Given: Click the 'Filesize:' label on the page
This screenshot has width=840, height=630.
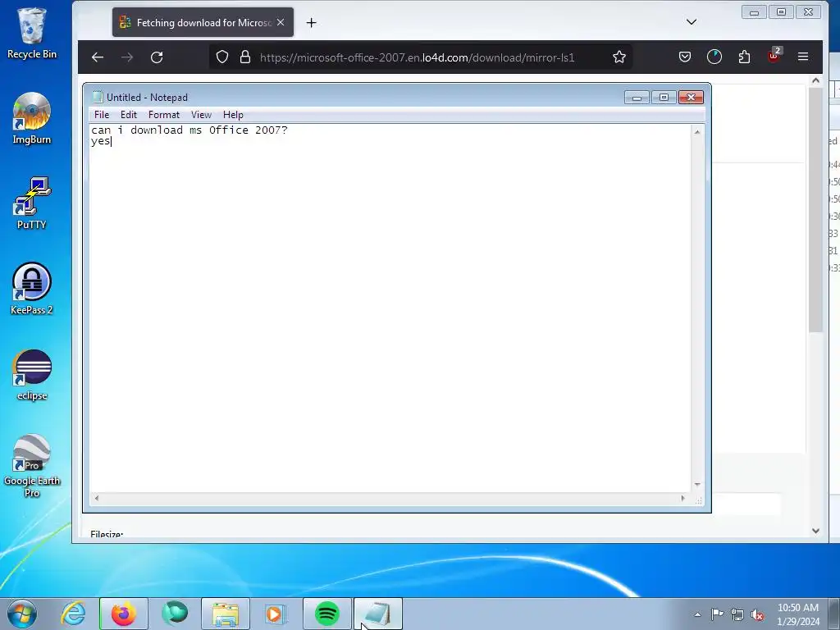Looking at the screenshot, I should [x=107, y=534].
